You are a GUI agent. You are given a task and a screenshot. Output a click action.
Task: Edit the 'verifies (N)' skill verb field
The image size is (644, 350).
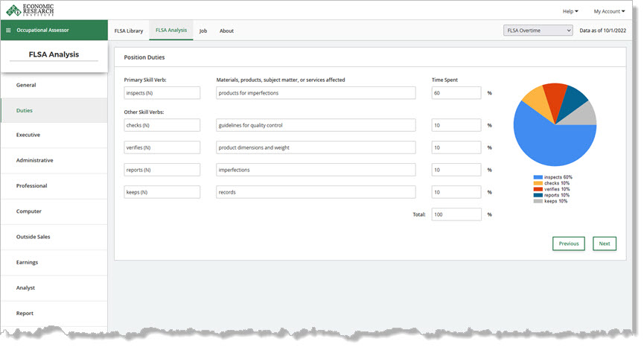pos(162,147)
